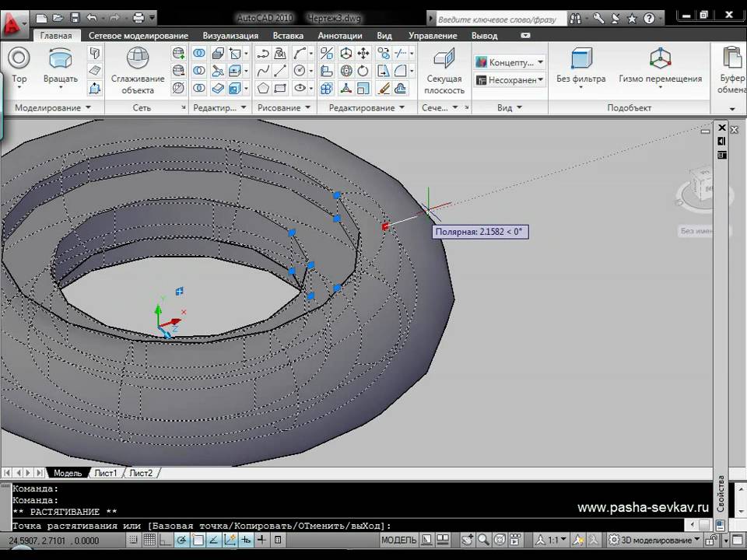747x560 pixels.
Task: Select the Torus (Тор) modeling tool
Action: click(x=19, y=65)
